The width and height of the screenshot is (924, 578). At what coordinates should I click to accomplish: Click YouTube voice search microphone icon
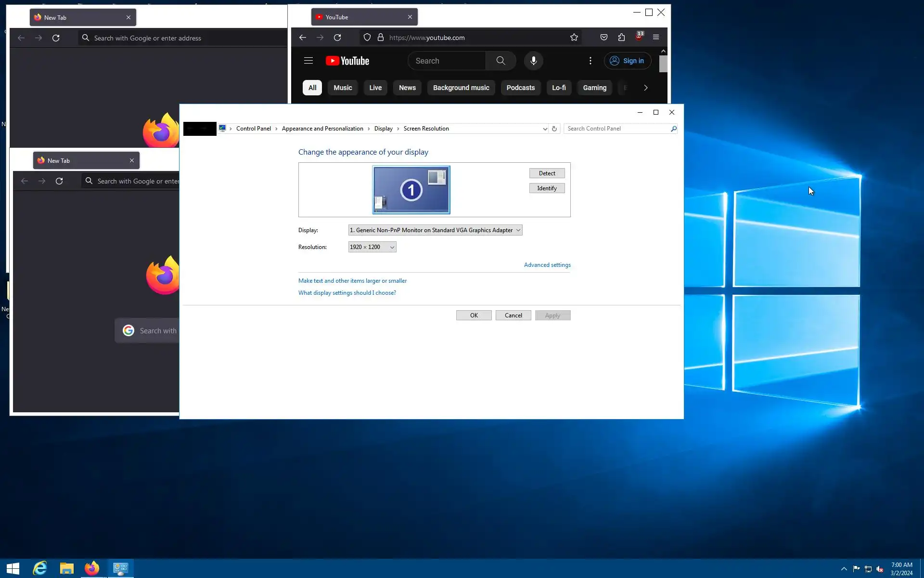tap(533, 61)
